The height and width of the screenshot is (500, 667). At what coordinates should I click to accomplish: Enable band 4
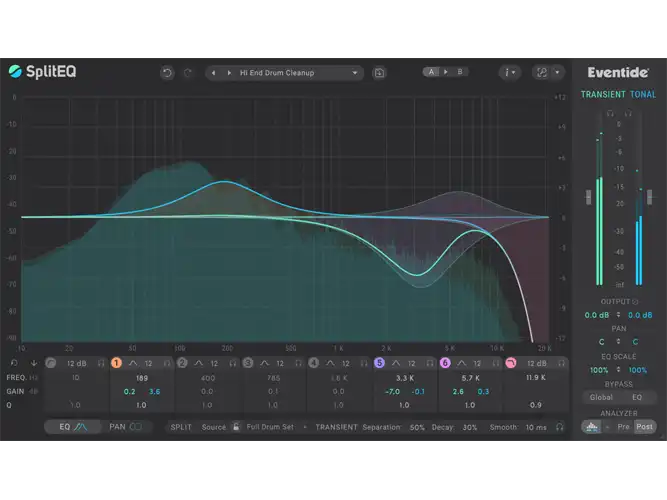314,363
